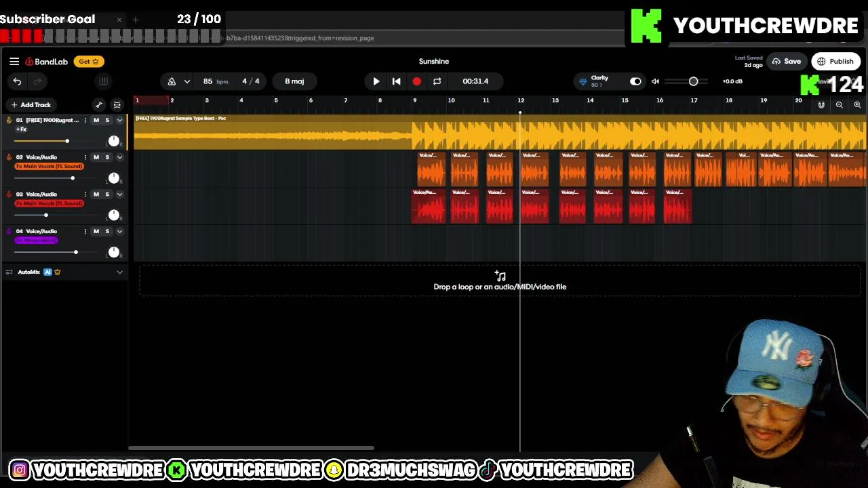Expand track 03 chevron
This screenshot has width=868, height=488.
click(x=119, y=195)
